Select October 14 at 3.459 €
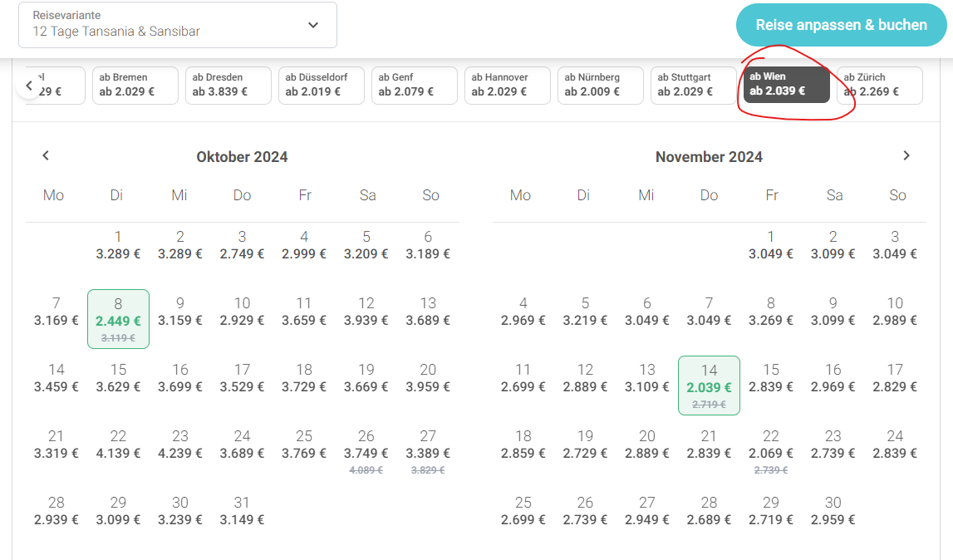The image size is (953, 560). click(56, 378)
